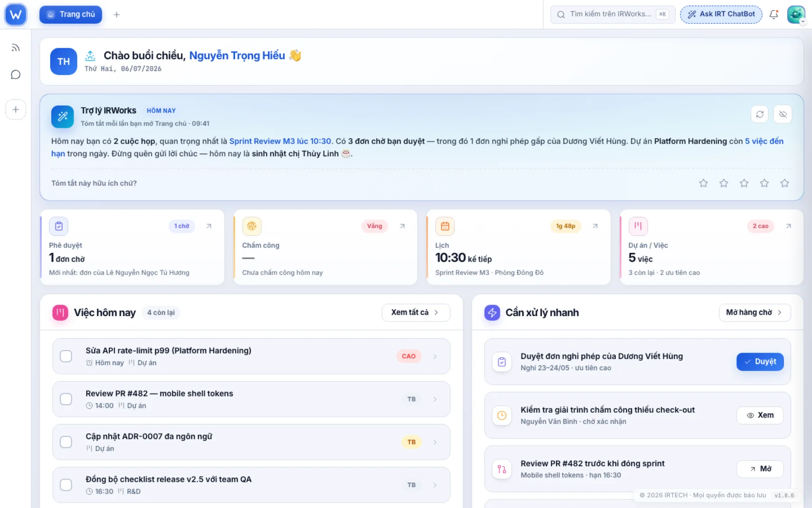
Task: Click Sprint Review M3 · Phòng Đông Đô text
Action: point(489,273)
